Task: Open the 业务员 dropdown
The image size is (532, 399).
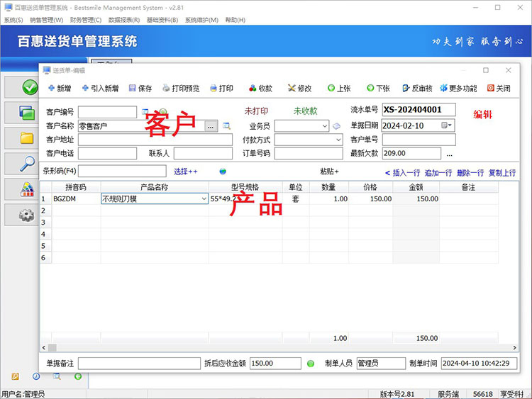Action: (x=325, y=126)
